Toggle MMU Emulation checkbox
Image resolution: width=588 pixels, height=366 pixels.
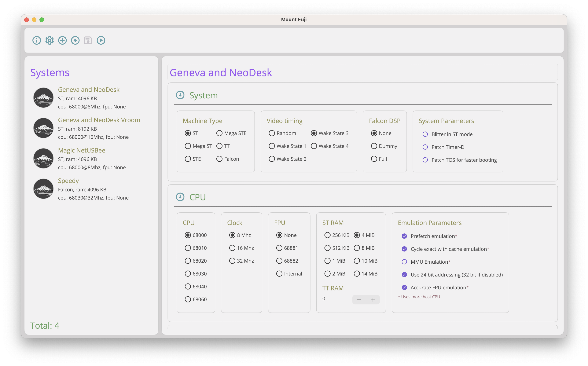click(x=404, y=262)
